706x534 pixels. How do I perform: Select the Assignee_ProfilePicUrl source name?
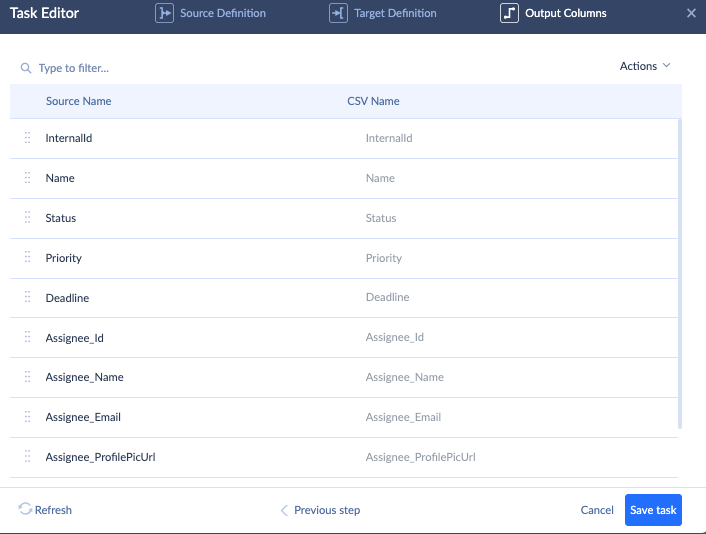point(100,457)
